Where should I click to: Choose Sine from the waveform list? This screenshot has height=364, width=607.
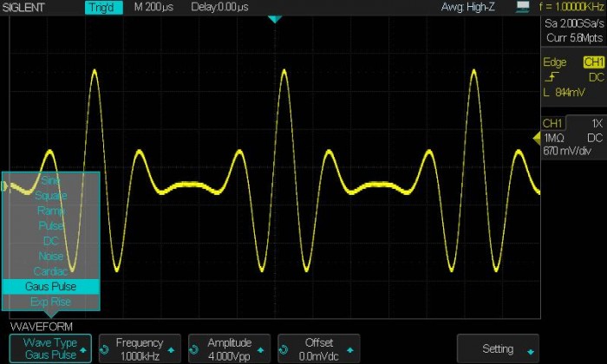click(x=50, y=180)
